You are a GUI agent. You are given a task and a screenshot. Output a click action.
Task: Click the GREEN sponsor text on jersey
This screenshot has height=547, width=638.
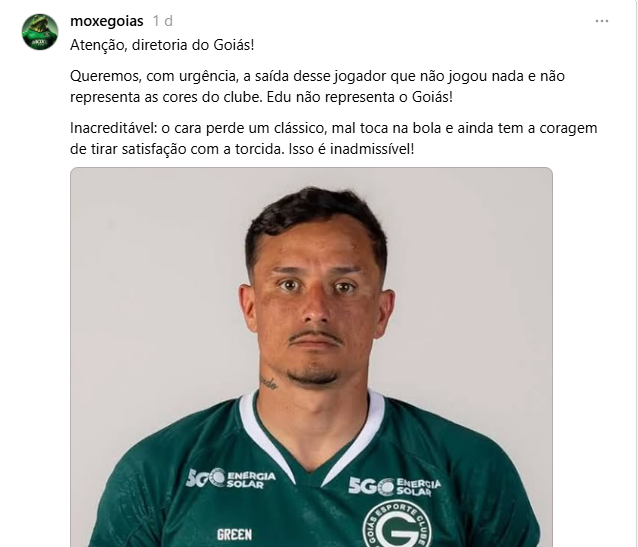coord(234,534)
